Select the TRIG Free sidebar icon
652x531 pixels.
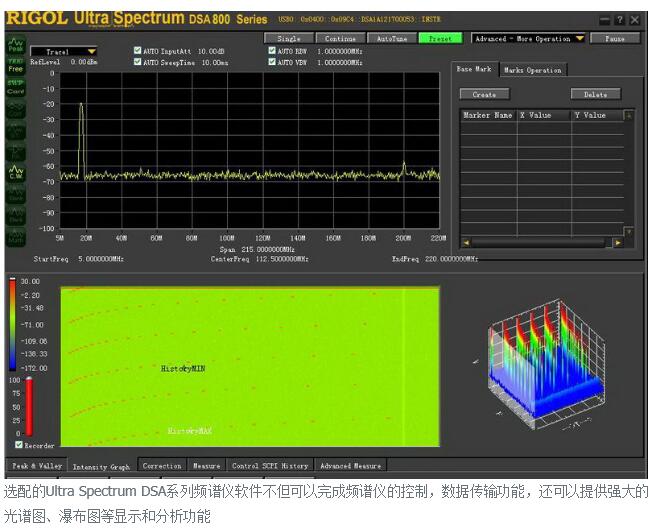pos(16,65)
